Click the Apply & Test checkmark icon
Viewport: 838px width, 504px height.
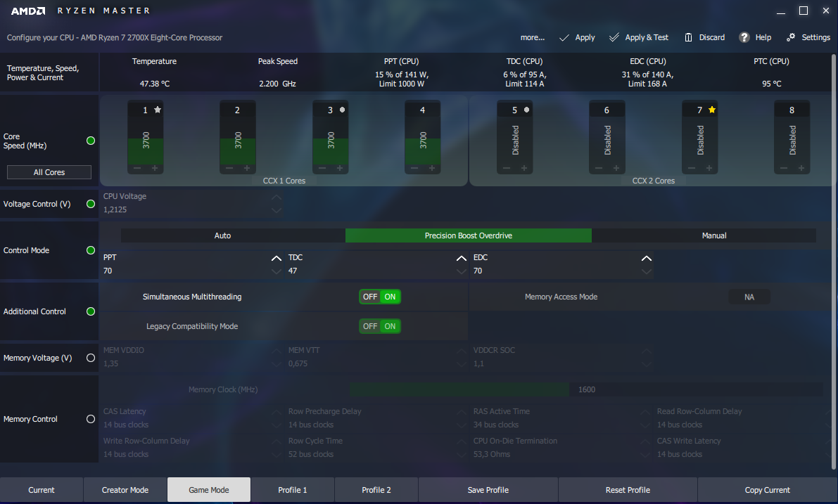coord(614,37)
